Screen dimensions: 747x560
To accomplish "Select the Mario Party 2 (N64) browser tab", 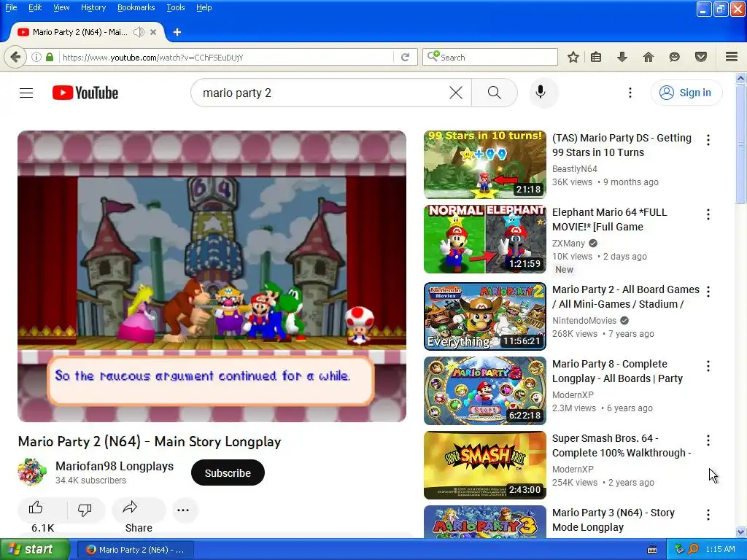I will click(x=80, y=32).
